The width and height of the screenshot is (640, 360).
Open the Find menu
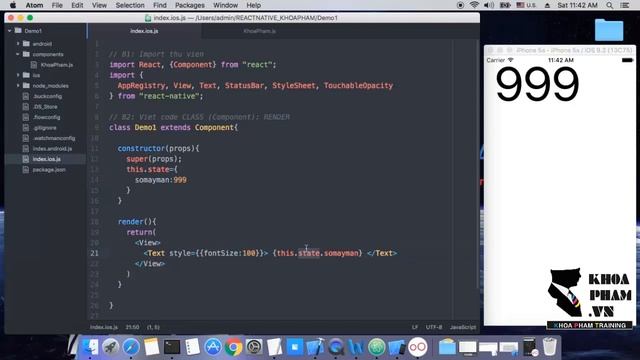tap(160, 5)
